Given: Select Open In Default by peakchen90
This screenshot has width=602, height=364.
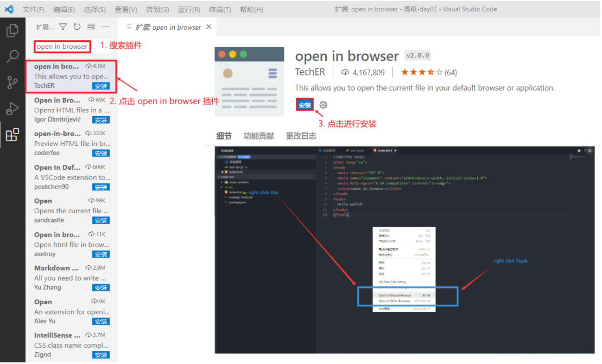Looking at the screenshot, I should pos(72,177).
